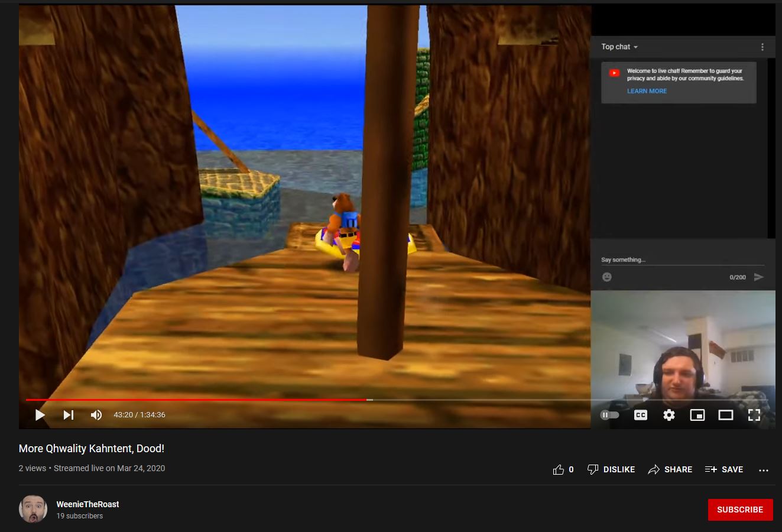This screenshot has height=532, width=782.
Task: Switch to theater mode
Action: (x=726, y=415)
